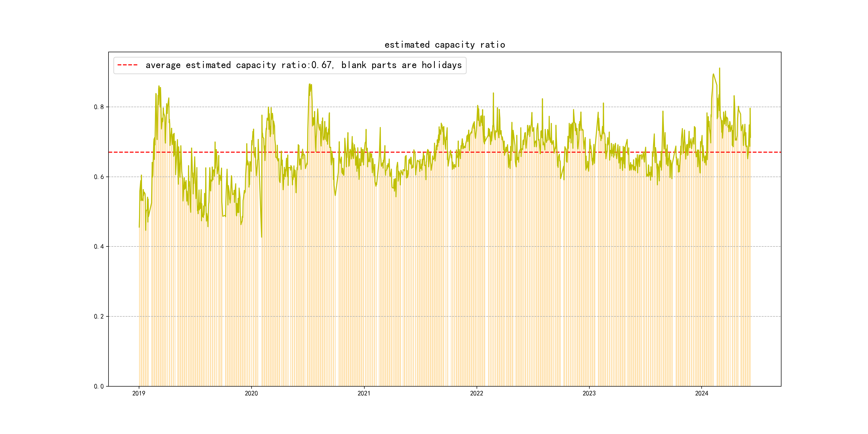This screenshot has width=868, height=434.
Task: Click the 0.2 y-axis tick label
Action: coord(99,316)
